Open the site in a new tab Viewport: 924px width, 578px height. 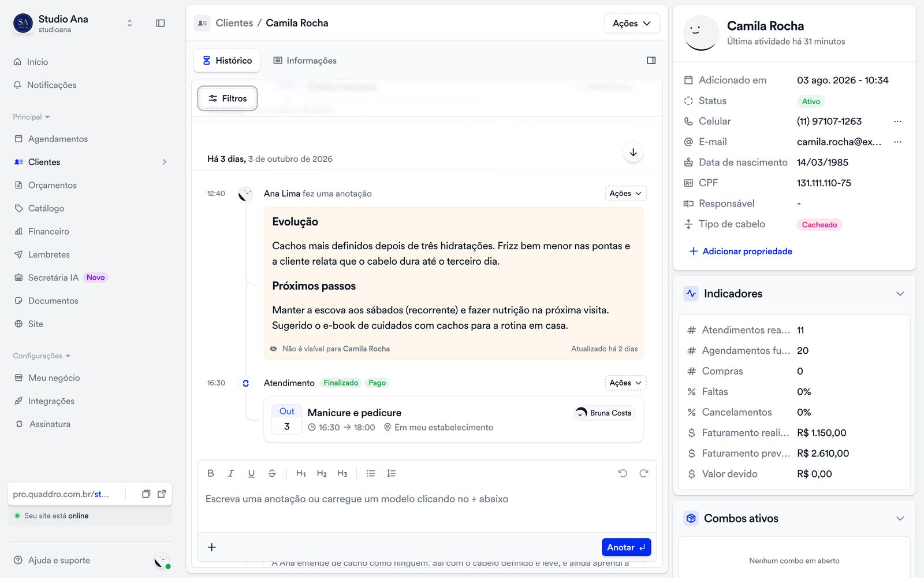[162, 494]
